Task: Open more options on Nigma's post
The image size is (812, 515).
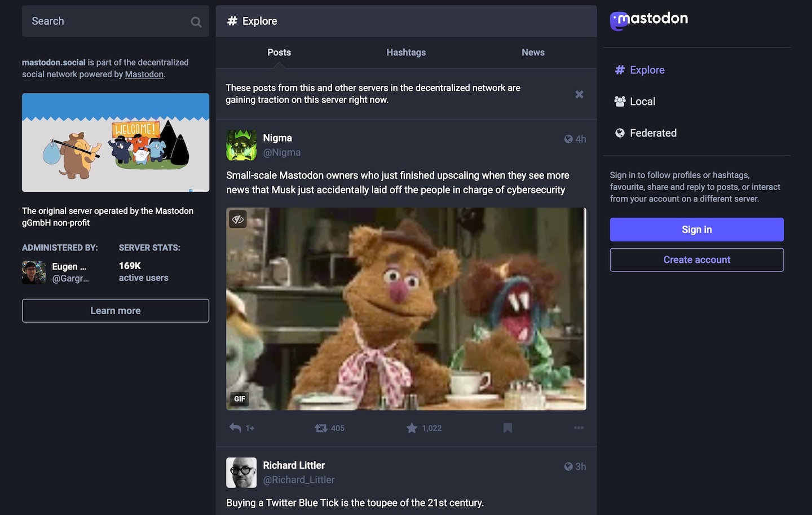Action: 579,428
